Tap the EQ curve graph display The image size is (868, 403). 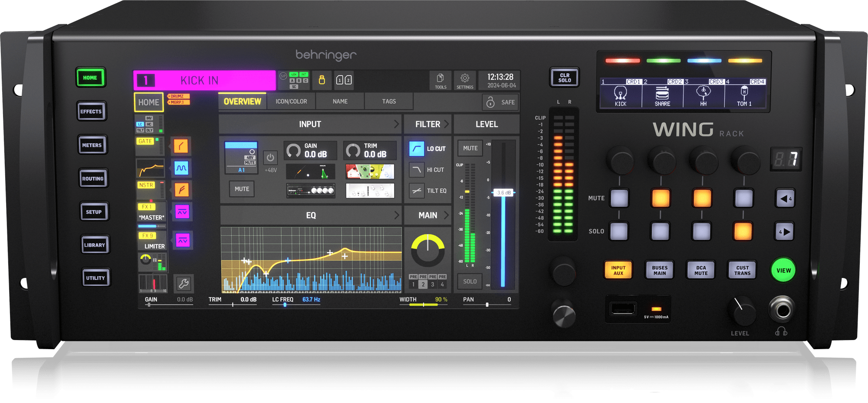(311, 259)
